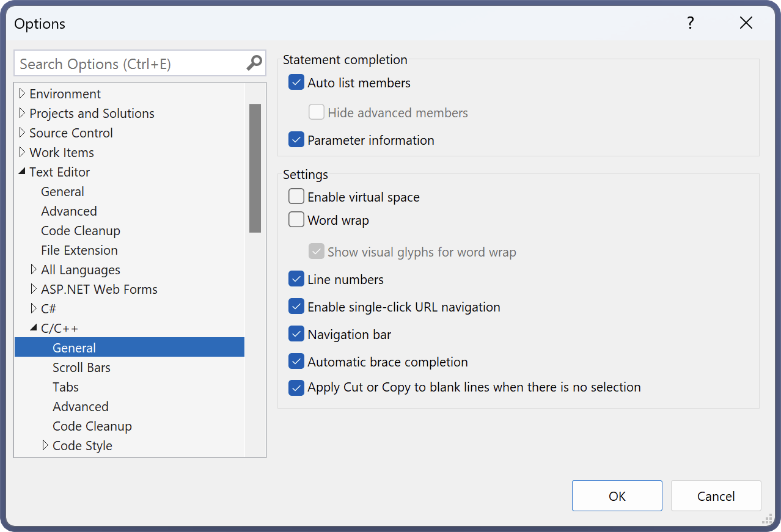Uncheck the Navigation bar option
Screen dimensions: 781x532
click(296, 334)
